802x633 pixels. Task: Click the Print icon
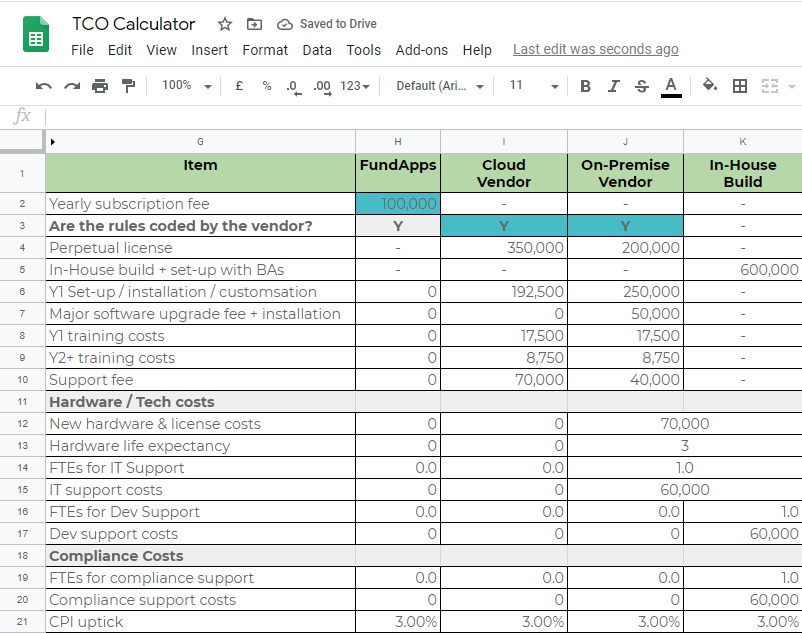tap(98, 85)
